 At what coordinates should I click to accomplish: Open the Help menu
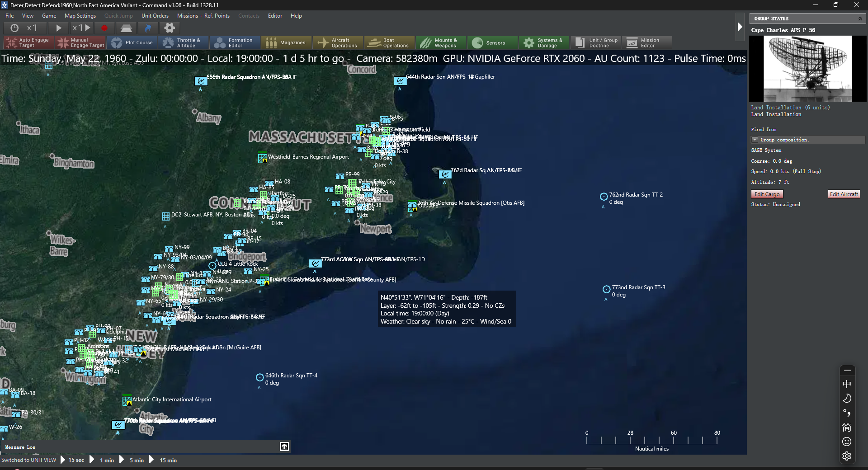click(296, 16)
